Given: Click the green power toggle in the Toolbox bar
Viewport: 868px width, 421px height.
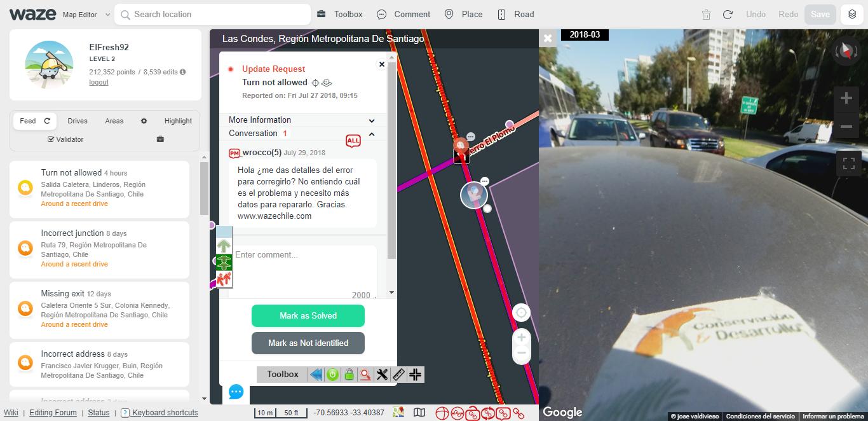Looking at the screenshot, I should tap(332, 375).
